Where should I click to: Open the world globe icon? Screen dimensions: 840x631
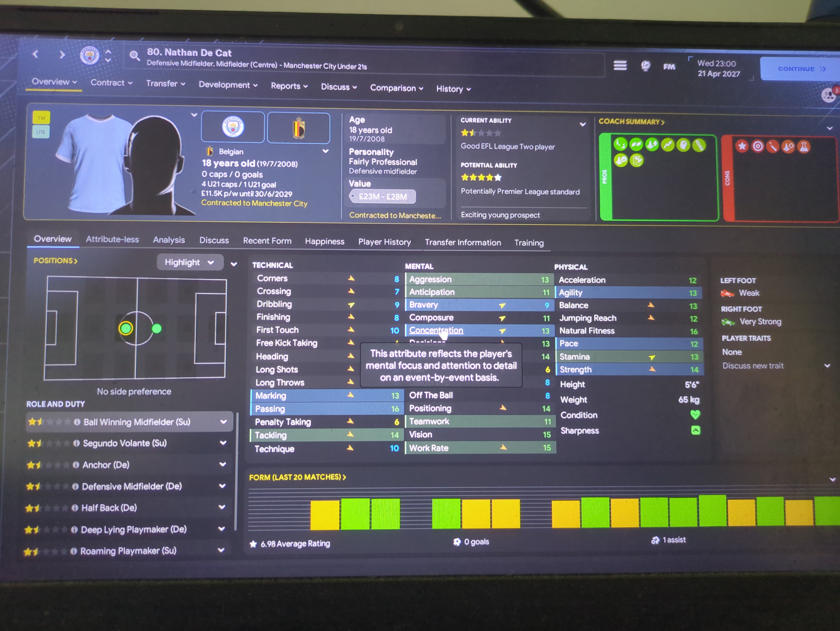645,66
